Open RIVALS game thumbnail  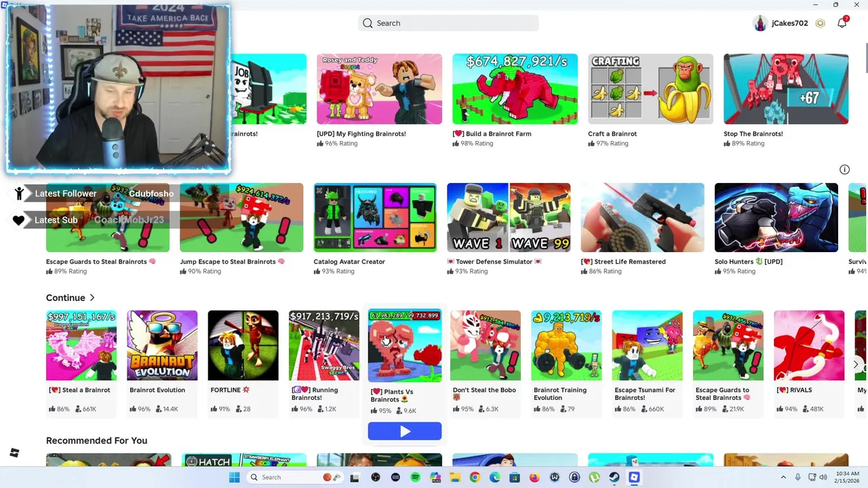pyautogui.click(x=809, y=346)
